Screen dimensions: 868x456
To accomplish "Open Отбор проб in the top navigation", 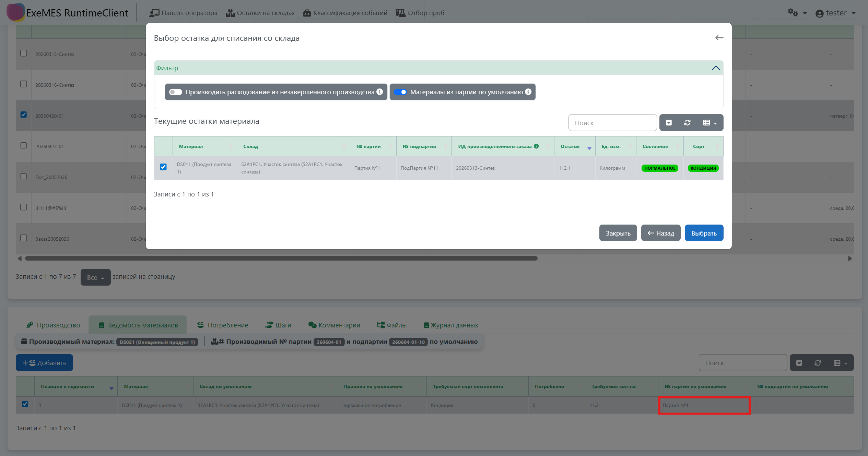I will (x=420, y=13).
